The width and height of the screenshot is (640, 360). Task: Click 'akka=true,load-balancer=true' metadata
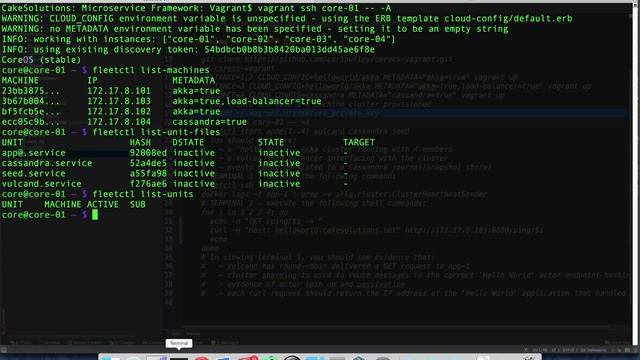(x=247, y=101)
